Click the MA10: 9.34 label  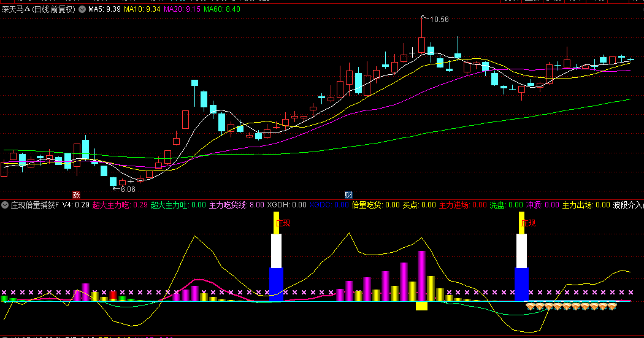pyautogui.click(x=142, y=9)
